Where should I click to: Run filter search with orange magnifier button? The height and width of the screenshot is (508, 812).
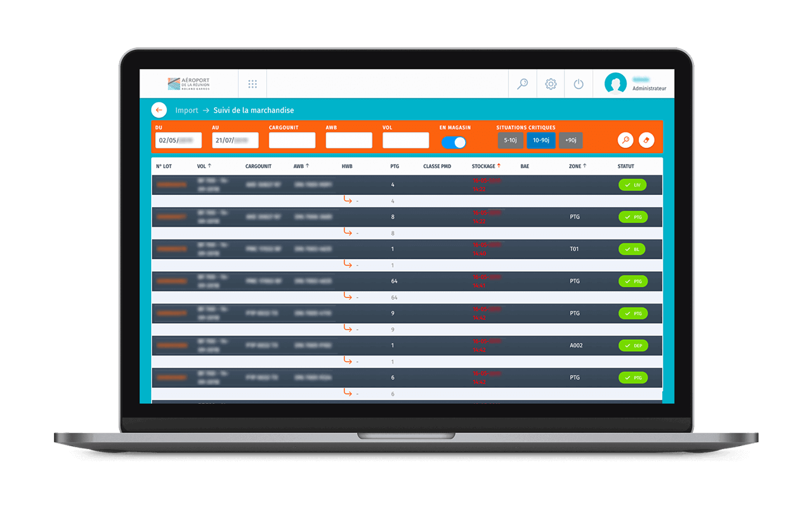pos(625,140)
